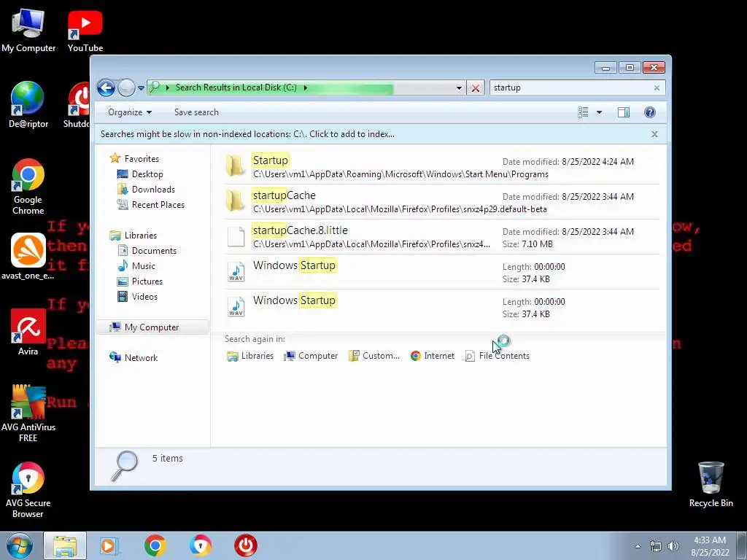Image resolution: width=747 pixels, height=560 pixels.
Task: Launch AVG Secure Browser from taskbar
Action: 200,545
